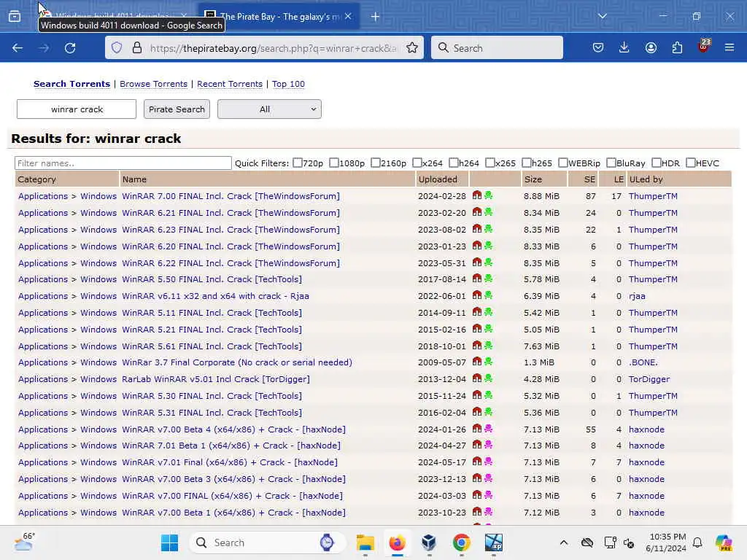The height and width of the screenshot is (560, 747).
Task: Open Recent Torrents link
Action: point(230,84)
